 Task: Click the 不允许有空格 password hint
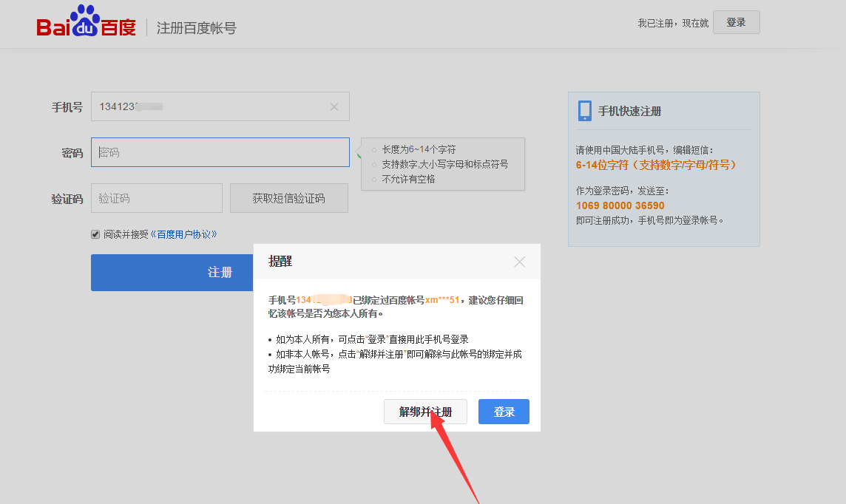pos(408,179)
